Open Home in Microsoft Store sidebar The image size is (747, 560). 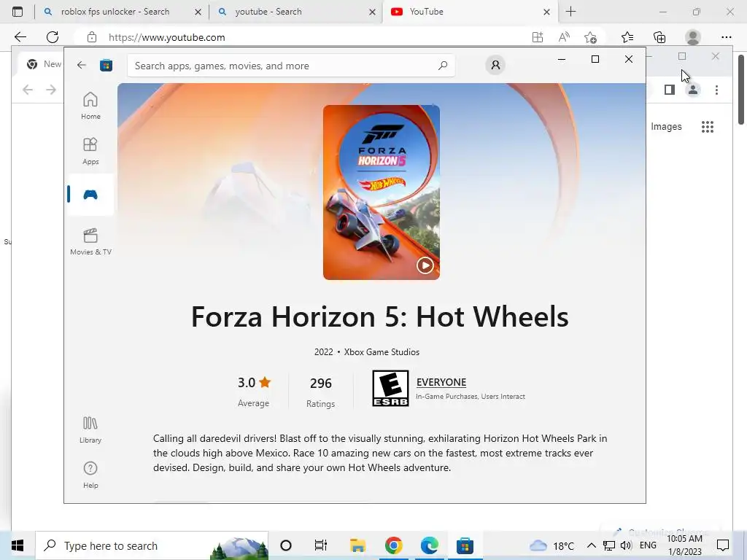pyautogui.click(x=90, y=106)
